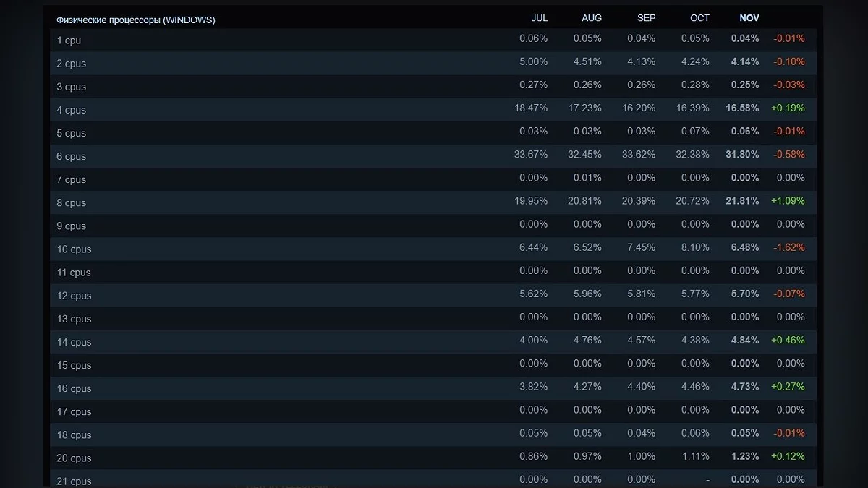Click the +1.09% change value

click(788, 201)
